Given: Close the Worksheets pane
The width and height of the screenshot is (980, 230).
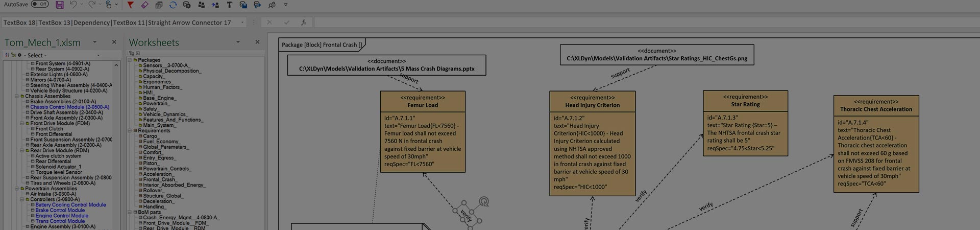Looking at the screenshot, I should pyautogui.click(x=257, y=42).
